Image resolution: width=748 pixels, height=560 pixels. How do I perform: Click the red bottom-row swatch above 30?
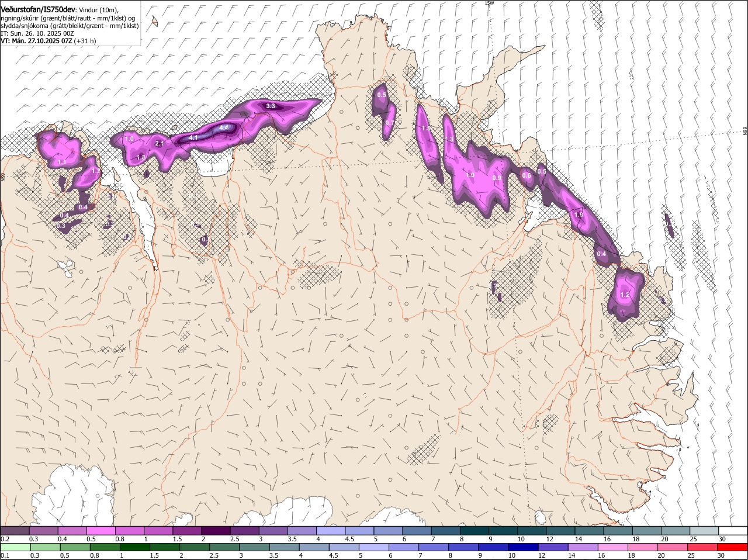pyautogui.click(x=733, y=547)
